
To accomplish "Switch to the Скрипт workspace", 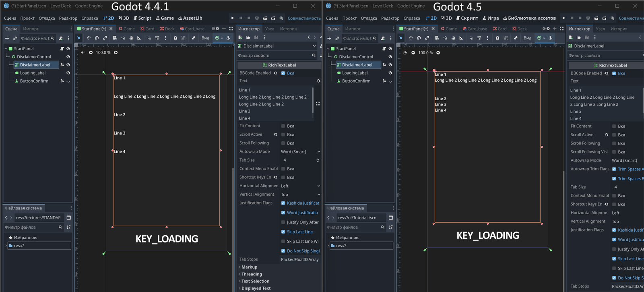I will [x=467, y=18].
